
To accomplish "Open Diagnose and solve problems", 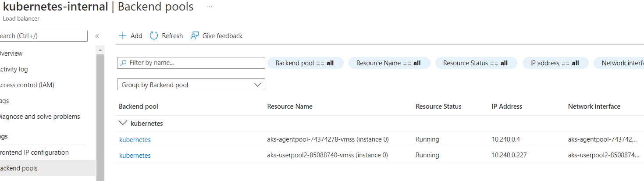I will coord(40,117).
